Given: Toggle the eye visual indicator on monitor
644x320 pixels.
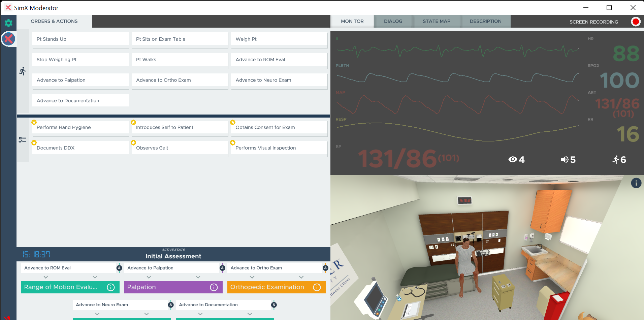Looking at the screenshot, I should tap(513, 160).
